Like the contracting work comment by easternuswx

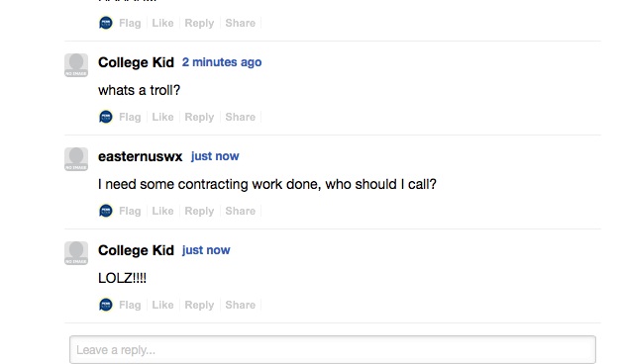coord(162,211)
